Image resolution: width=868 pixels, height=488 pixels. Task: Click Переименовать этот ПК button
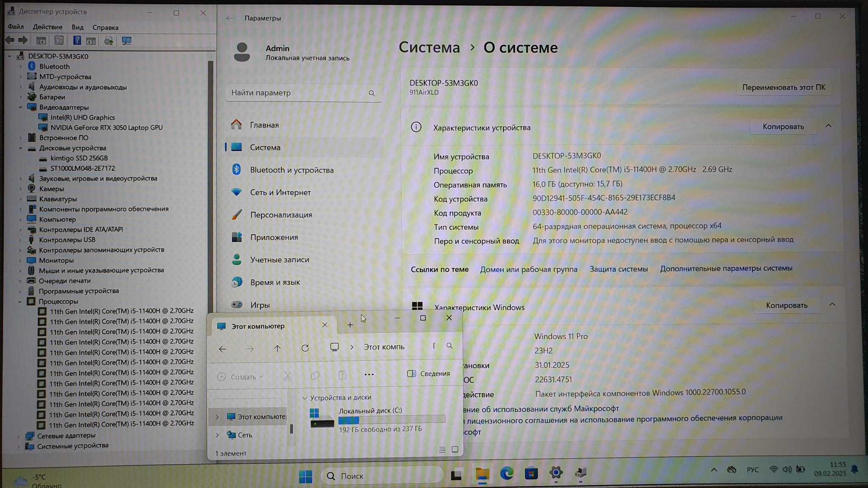tap(783, 87)
